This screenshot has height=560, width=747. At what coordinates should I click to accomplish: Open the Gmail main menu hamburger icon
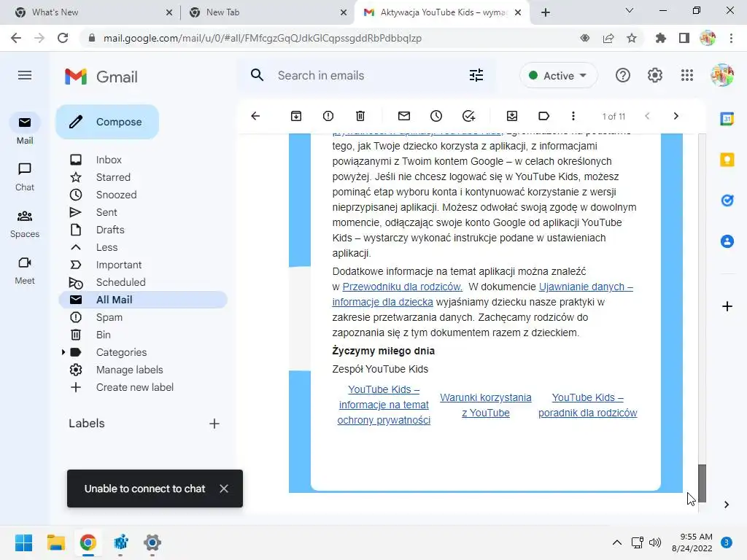coord(25,75)
